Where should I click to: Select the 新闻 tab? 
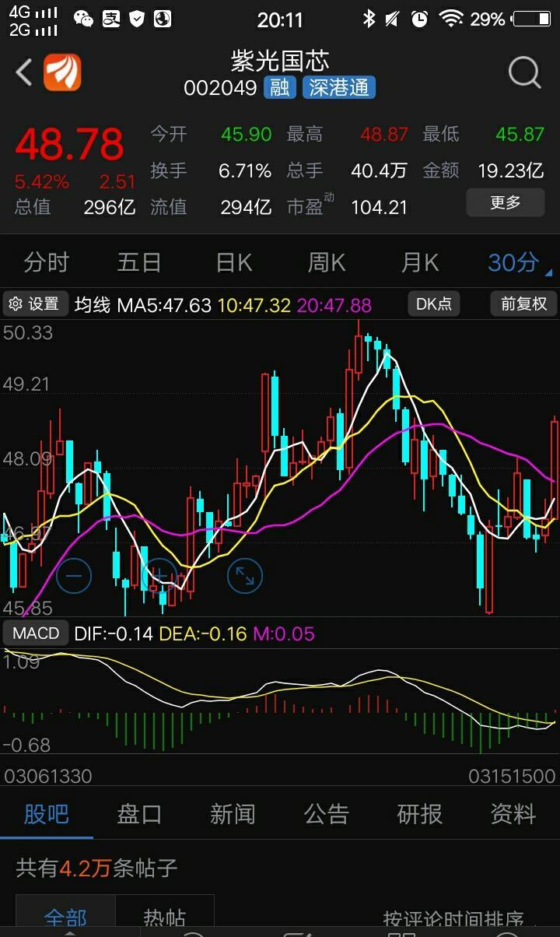point(233,814)
